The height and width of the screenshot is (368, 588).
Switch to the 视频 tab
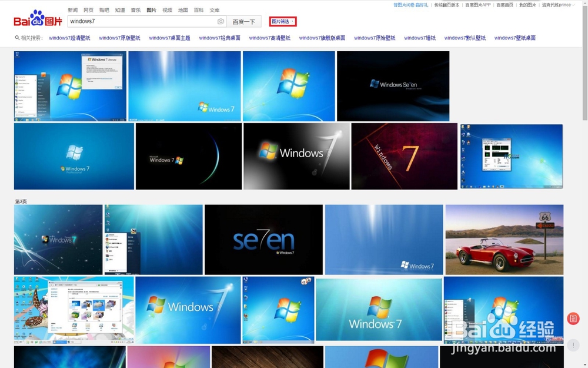click(167, 10)
